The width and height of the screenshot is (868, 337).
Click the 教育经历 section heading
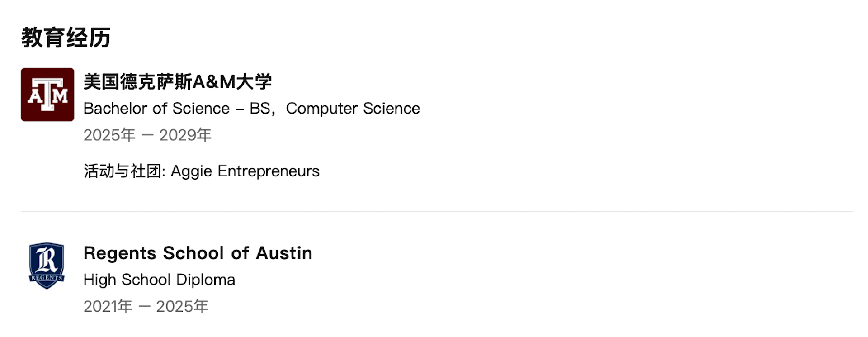tap(66, 38)
